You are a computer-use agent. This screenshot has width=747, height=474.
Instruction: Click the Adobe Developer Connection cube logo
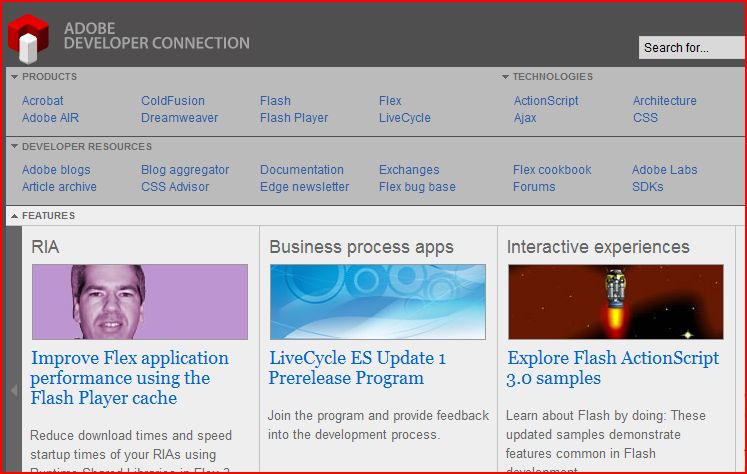pos(28,39)
